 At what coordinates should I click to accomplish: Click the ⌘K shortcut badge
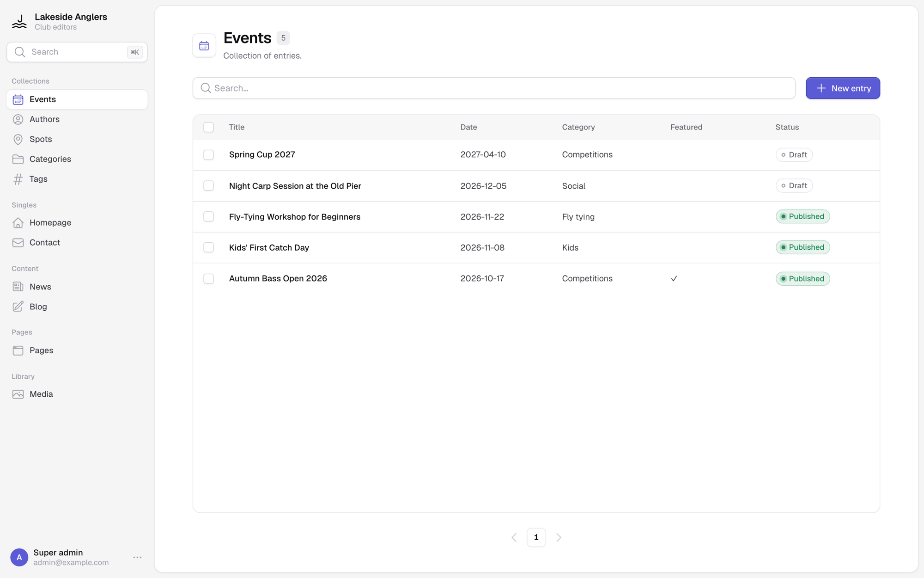(135, 52)
